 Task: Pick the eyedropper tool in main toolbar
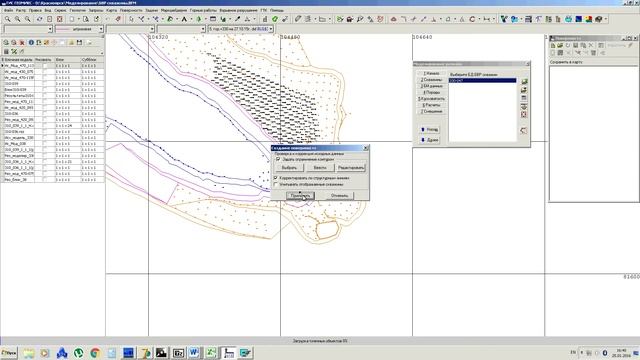tap(238, 19)
